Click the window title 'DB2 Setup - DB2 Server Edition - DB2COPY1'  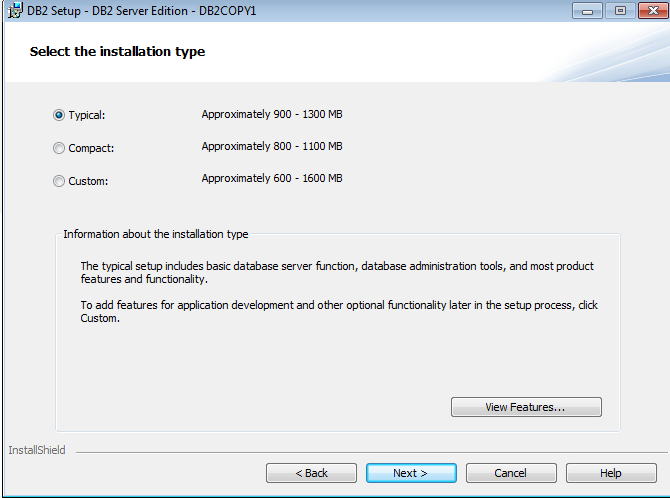(x=141, y=11)
